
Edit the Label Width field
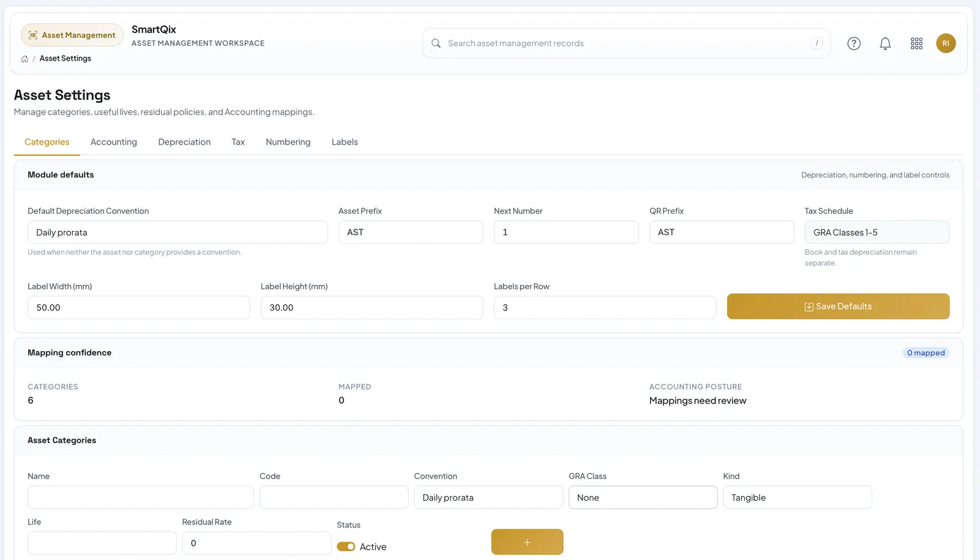point(138,308)
